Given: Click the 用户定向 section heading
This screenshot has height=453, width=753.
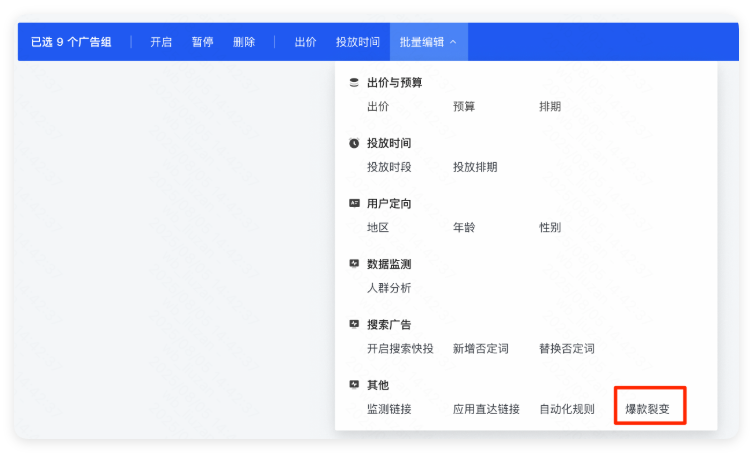Looking at the screenshot, I should click(x=389, y=204).
